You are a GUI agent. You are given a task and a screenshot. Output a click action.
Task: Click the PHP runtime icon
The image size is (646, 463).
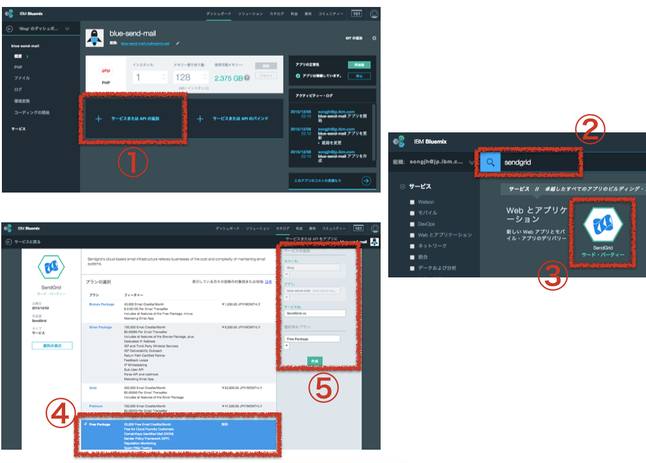click(106, 71)
